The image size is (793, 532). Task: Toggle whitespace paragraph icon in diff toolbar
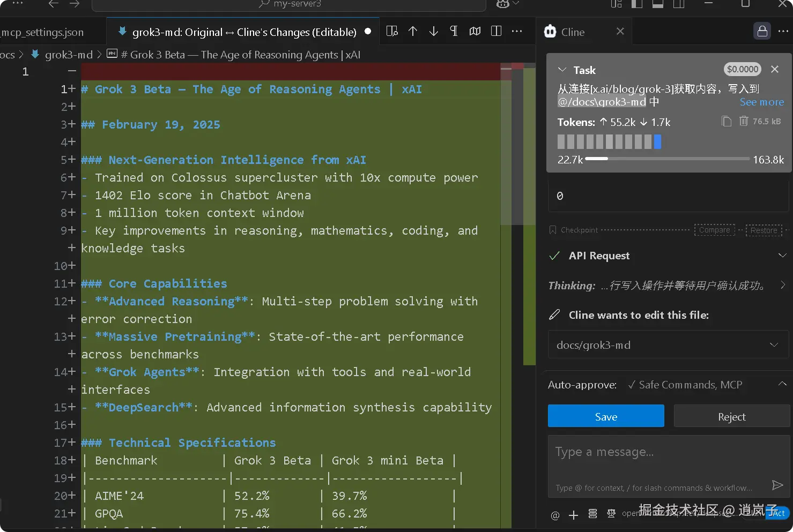(454, 32)
